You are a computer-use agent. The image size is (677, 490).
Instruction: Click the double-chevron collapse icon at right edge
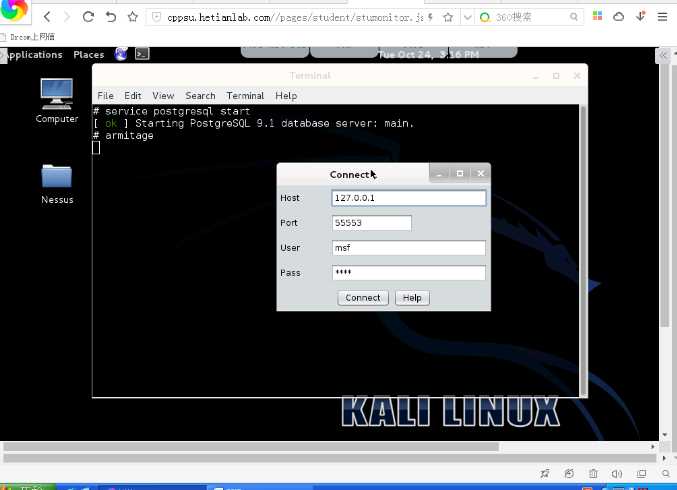click(x=663, y=55)
